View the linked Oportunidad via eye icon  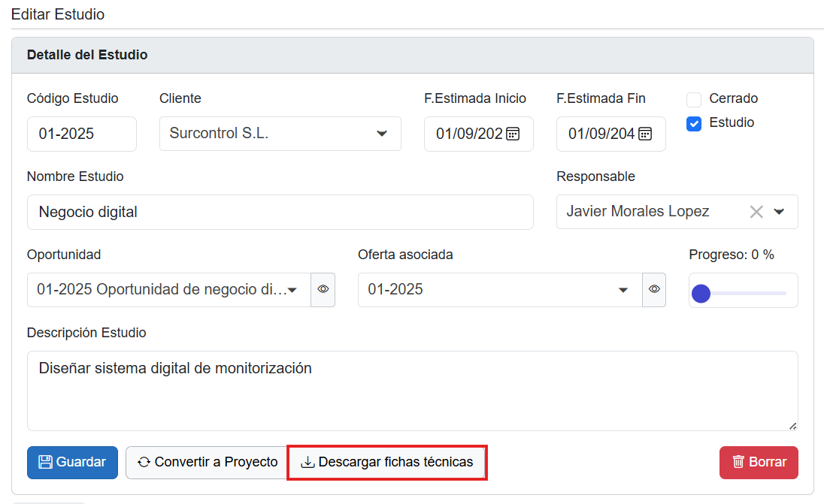pos(323,289)
